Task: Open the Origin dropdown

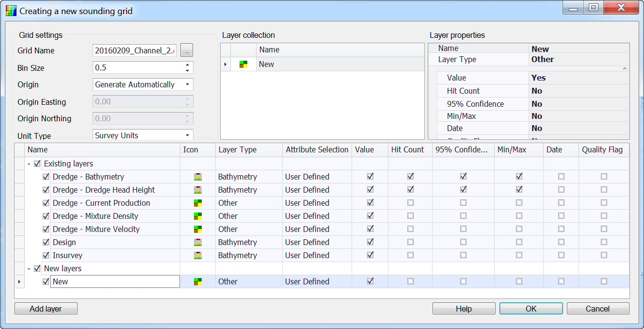Action: [187, 84]
